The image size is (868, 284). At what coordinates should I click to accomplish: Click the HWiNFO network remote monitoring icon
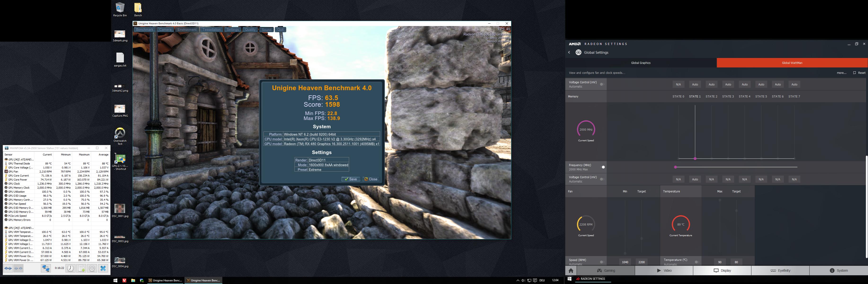click(x=46, y=269)
